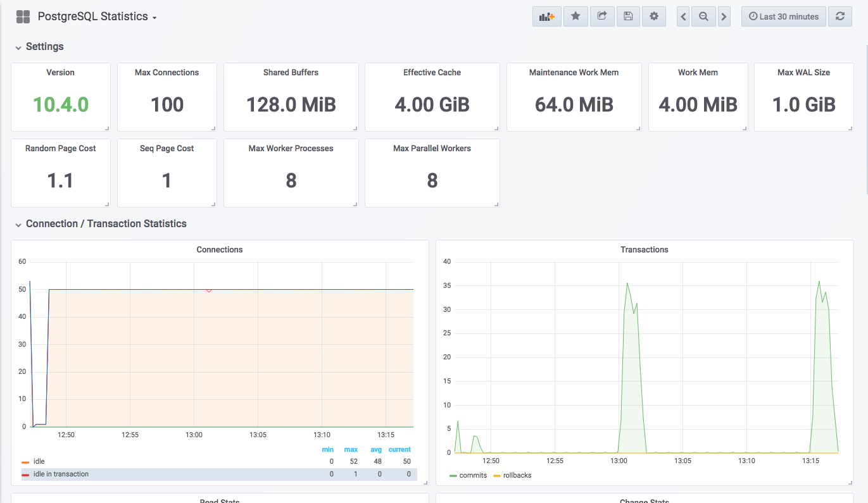Image resolution: width=868 pixels, height=503 pixels.
Task: Click the Max WAL Size panel title
Action: pos(804,73)
